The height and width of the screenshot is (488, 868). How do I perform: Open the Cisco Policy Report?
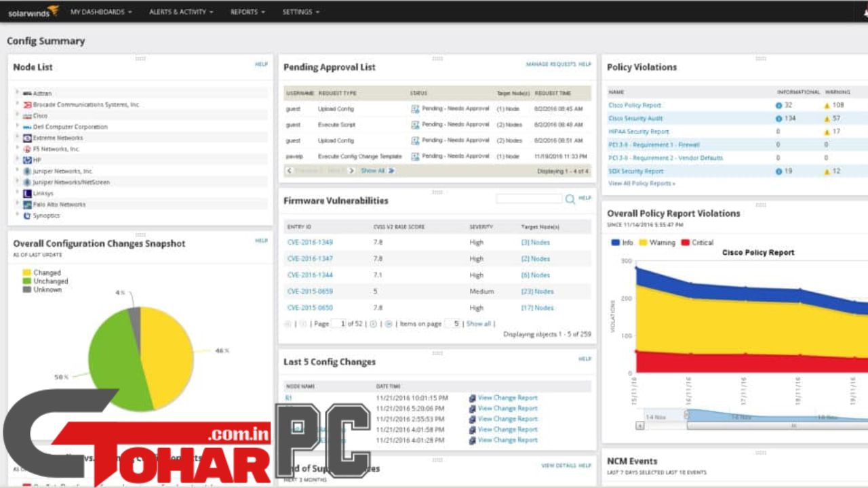pos(635,105)
